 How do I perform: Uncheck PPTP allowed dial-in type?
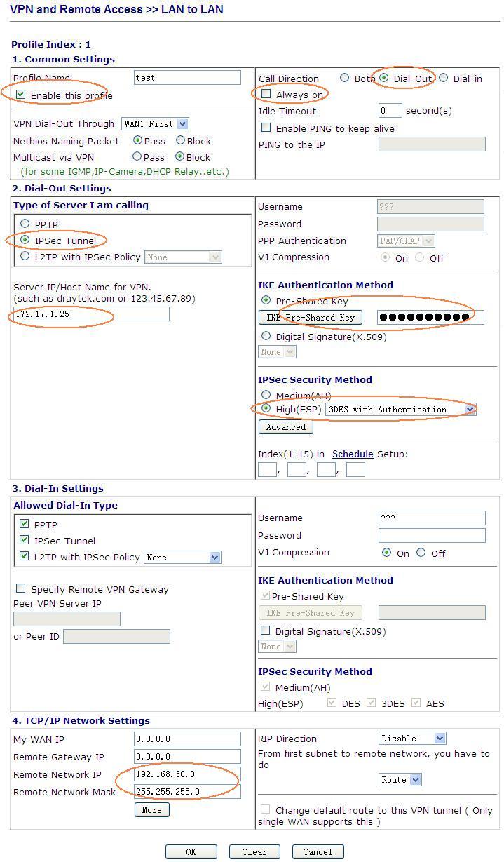[x=25, y=524]
